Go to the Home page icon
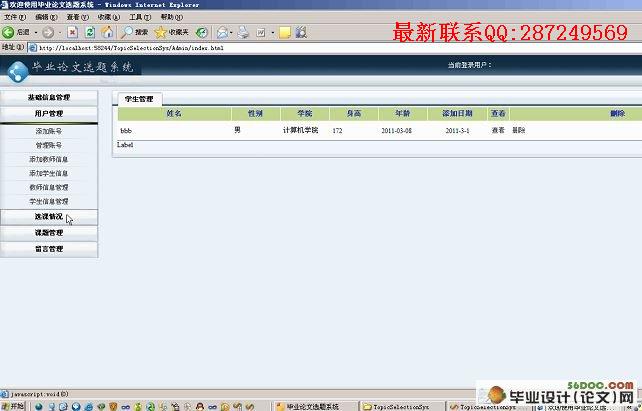 click(107, 32)
